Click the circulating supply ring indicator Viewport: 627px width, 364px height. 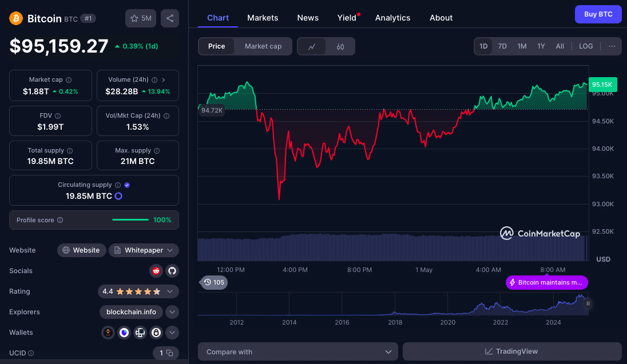118,196
